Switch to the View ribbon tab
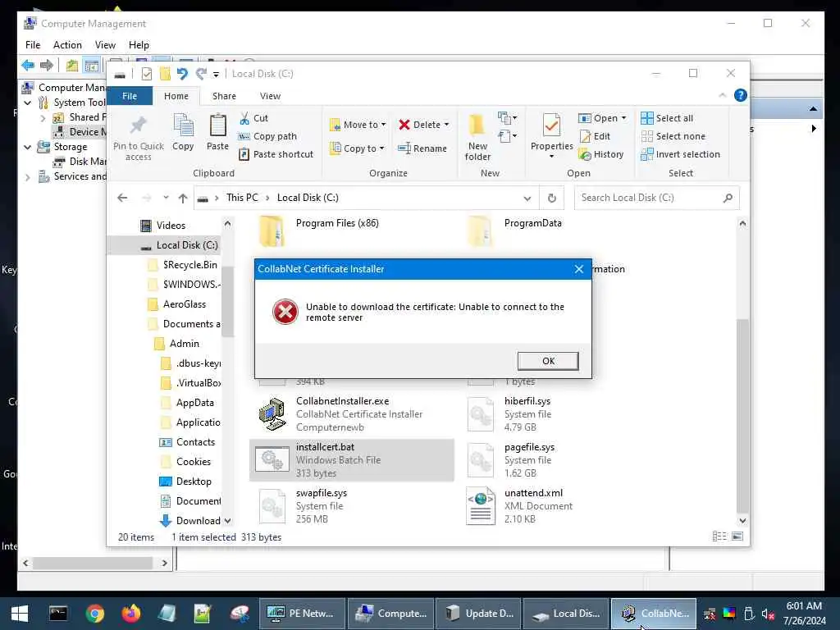 tap(270, 96)
